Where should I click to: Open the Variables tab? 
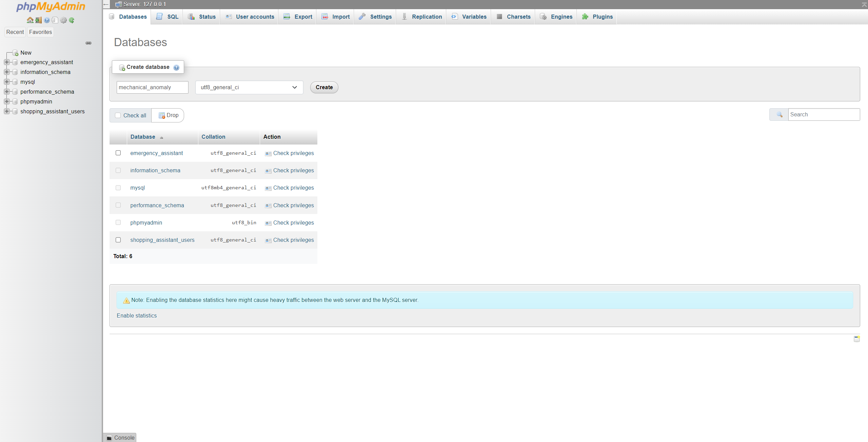469,17
